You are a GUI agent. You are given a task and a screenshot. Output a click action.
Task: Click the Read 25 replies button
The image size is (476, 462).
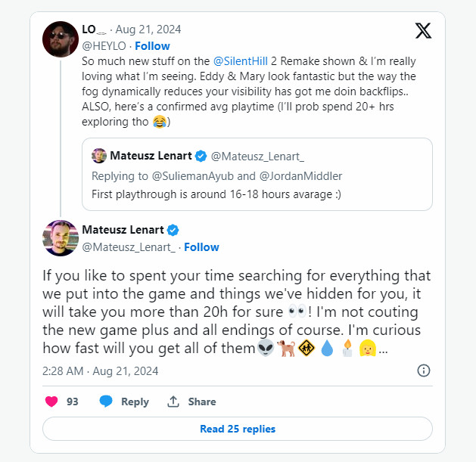coord(238,429)
